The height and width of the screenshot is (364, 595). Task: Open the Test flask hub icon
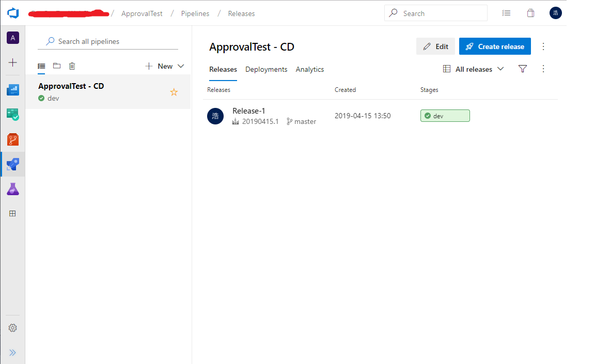pos(13,189)
